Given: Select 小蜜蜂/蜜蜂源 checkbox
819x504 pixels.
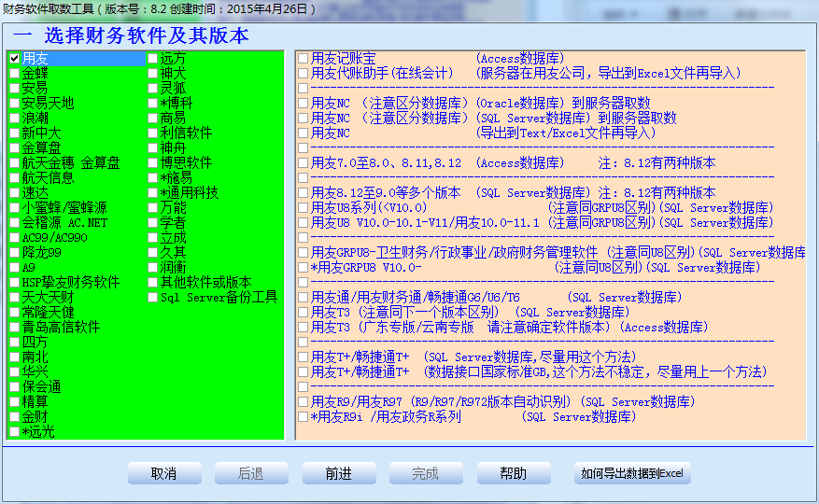Looking at the screenshot, I should (15, 208).
